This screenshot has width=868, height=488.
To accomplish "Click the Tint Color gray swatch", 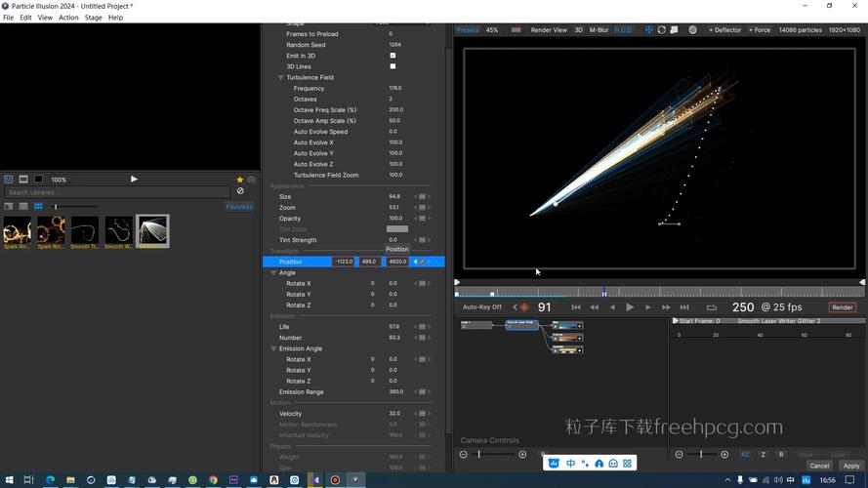I will click(x=397, y=229).
